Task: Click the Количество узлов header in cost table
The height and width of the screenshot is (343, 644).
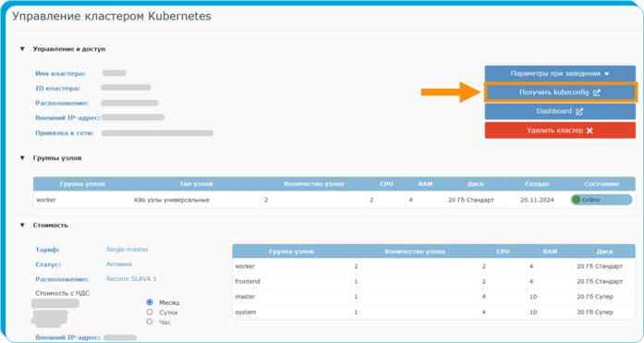Action: [415, 251]
